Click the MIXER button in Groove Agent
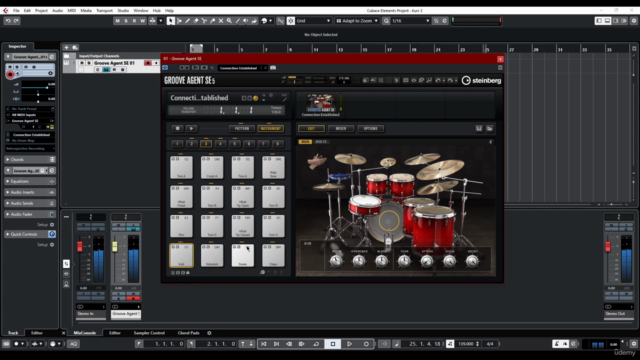The height and width of the screenshot is (360, 640). coord(341,129)
